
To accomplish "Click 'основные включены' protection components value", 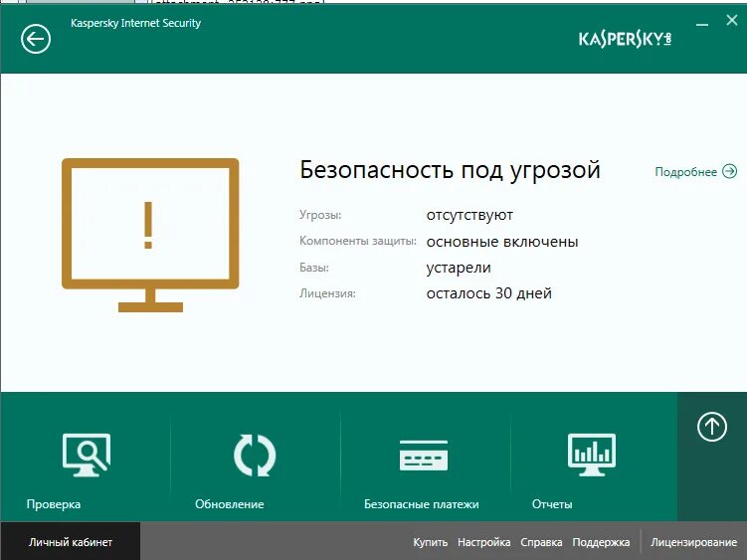I will pos(502,242).
